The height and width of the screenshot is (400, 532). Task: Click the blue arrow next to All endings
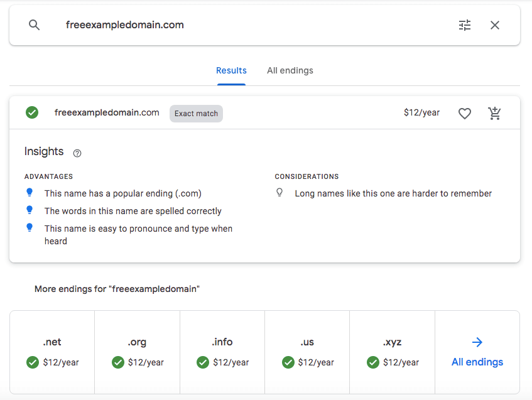[477, 342]
